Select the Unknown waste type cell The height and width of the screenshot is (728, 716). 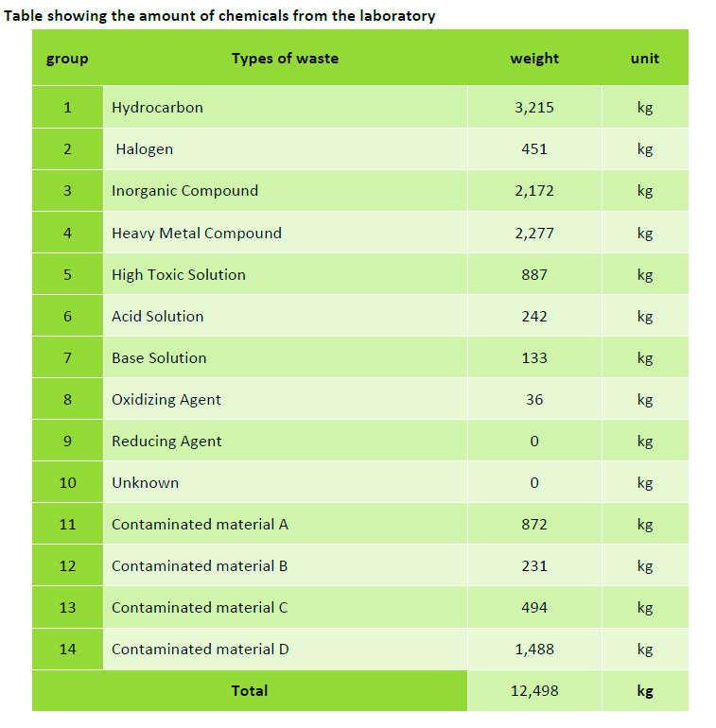pyautogui.click(x=145, y=483)
